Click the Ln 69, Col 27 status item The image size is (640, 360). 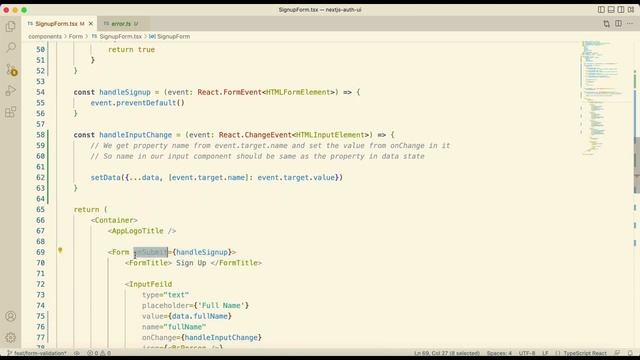(447, 353)
